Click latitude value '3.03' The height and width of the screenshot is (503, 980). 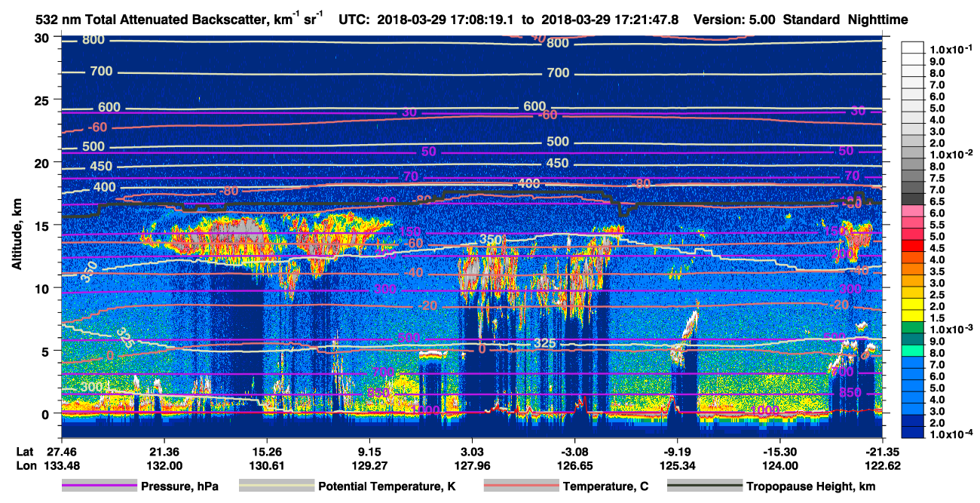coord(472,451)
